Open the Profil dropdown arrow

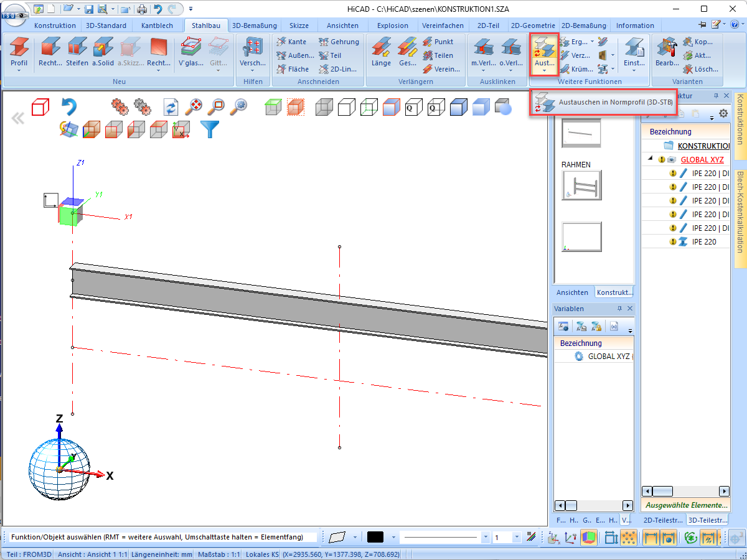click(x=19, y=70)
